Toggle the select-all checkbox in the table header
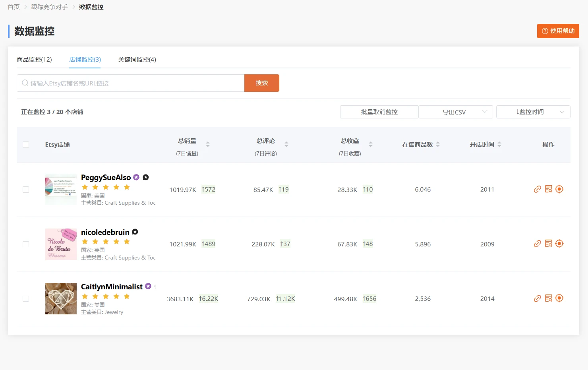 [x=26, y=144]
